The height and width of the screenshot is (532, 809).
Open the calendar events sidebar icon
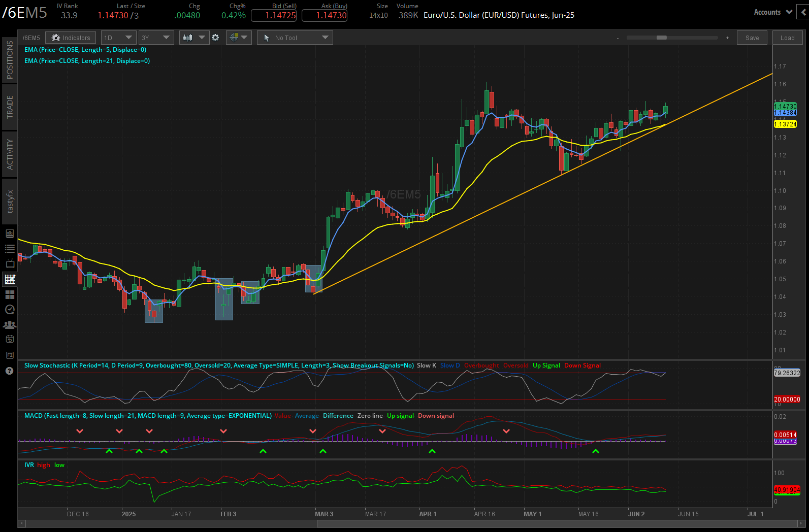click(10, 340)
